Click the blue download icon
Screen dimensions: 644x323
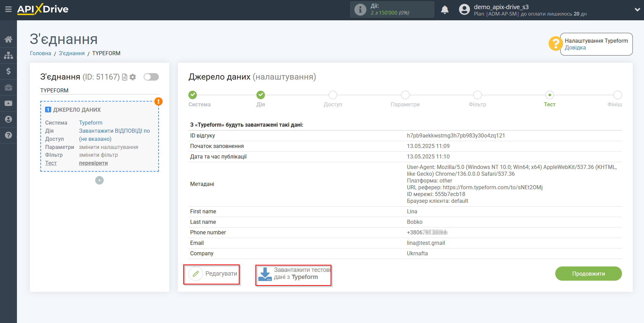[x=265, y=274]
